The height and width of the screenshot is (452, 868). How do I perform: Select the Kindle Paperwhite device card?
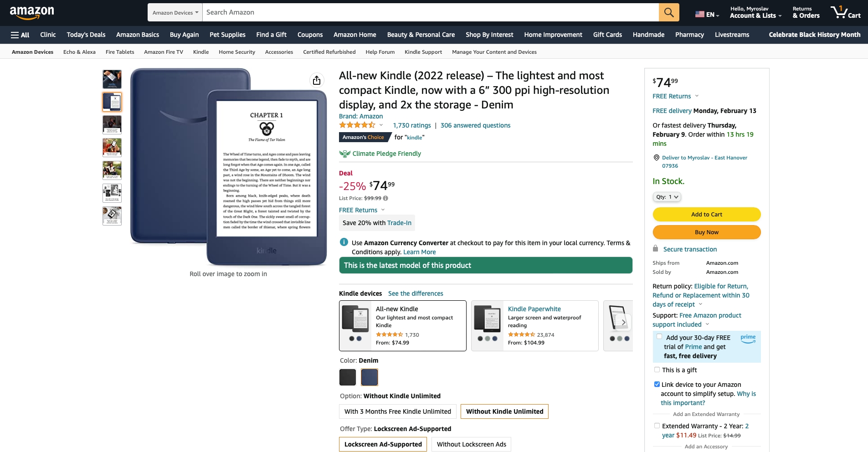pos(534,326)
